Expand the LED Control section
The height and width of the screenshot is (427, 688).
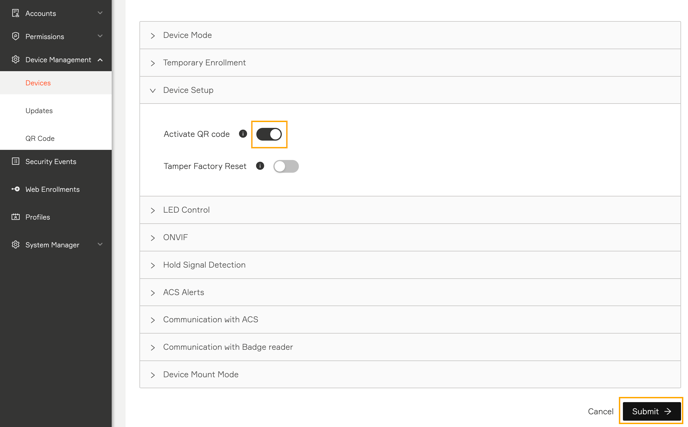point(410,210)
